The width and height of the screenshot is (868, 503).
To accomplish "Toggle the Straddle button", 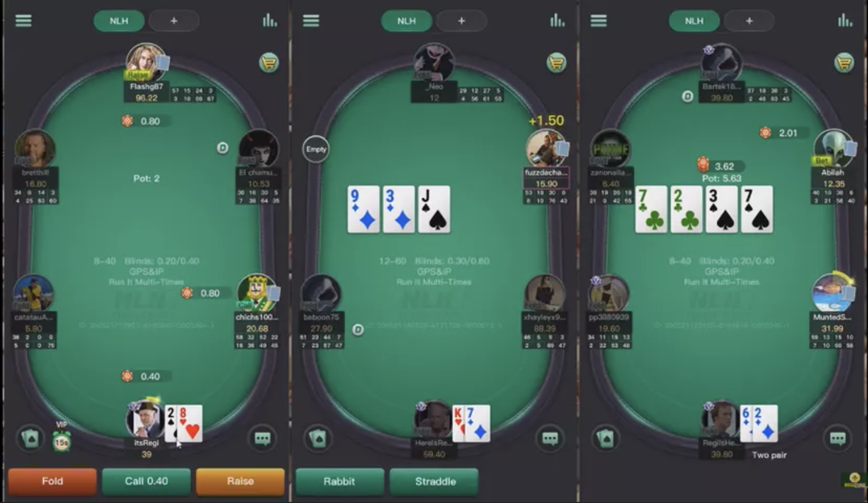I will point(435,481).
